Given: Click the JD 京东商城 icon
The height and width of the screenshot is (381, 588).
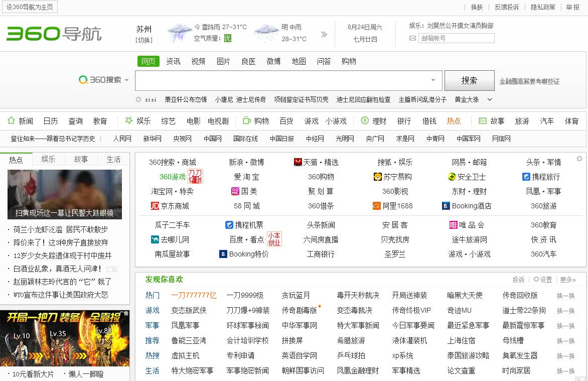Looking at the screenshot, I should coord(155,206).
